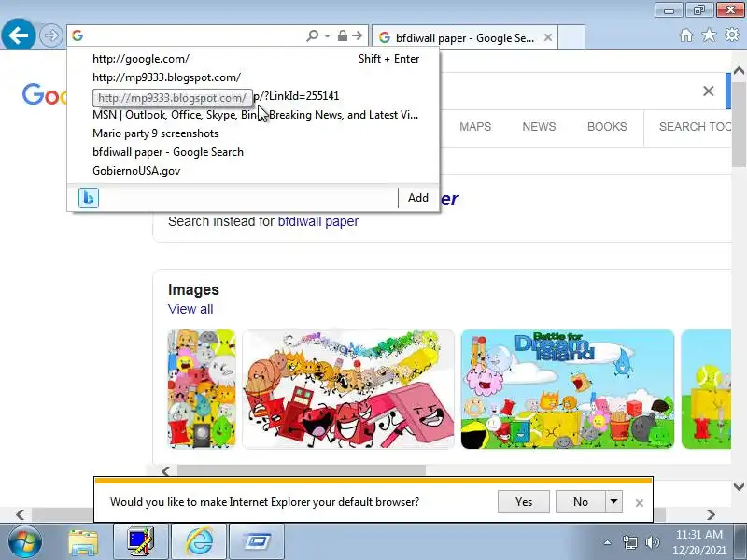Click page scroll up arrow

point(739,71)
